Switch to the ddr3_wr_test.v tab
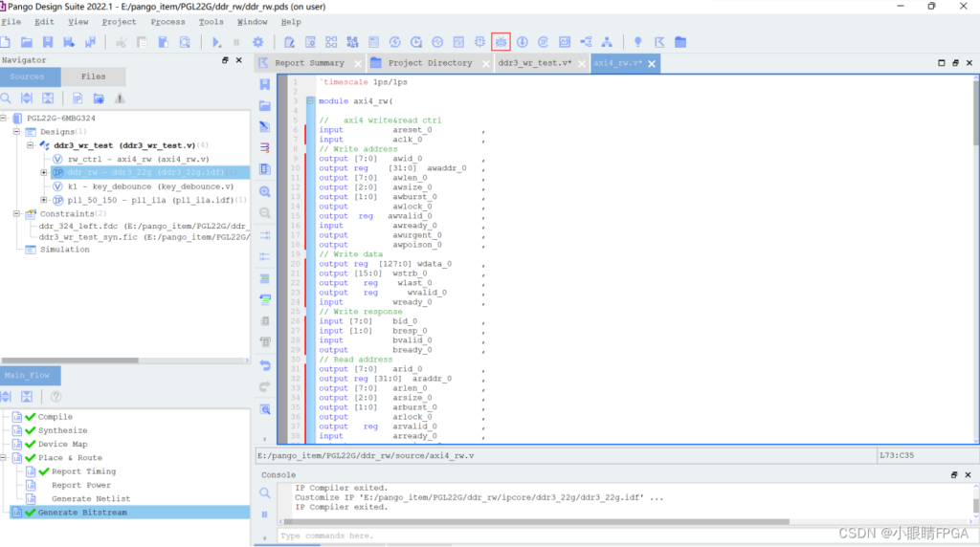 click(x=534, y=63)
